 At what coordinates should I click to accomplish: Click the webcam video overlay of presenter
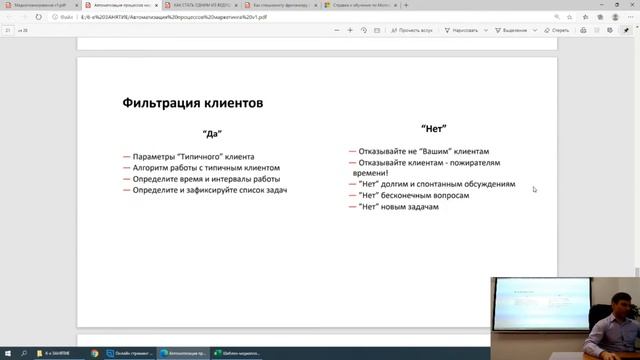coord(565,318)
